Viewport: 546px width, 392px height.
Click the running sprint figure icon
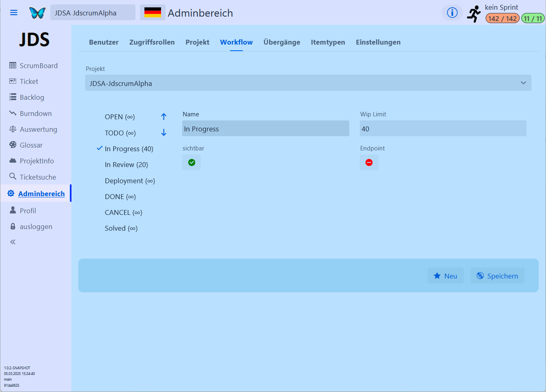474,14
